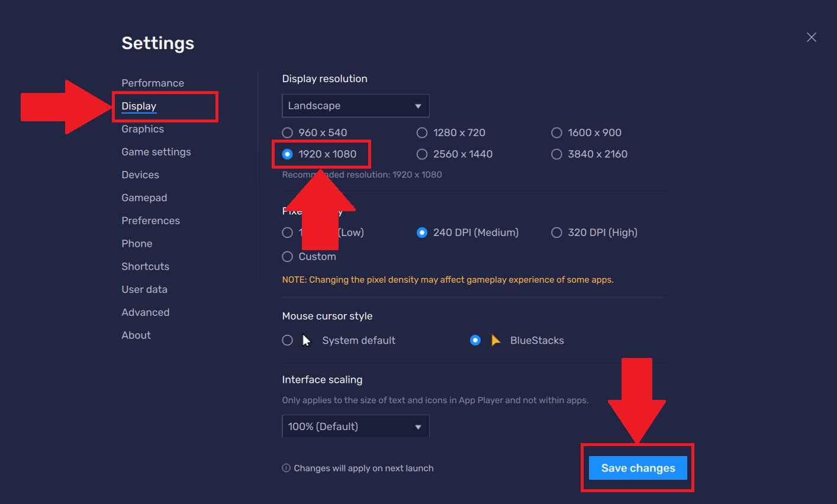Image resolution: width=837 pixels, height=504 pixels.
Task: Select 3840 x 2160 resolution
Action: point(590,154)
